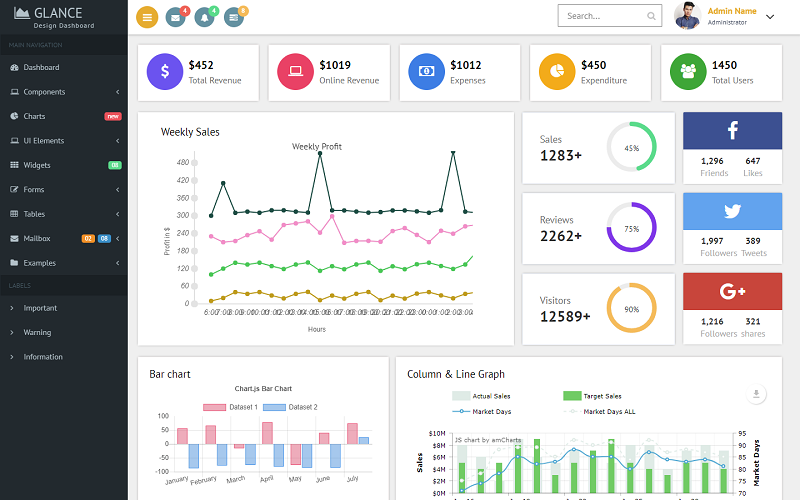Image resolution: width=800 pixels, height=500 pixels.
Task: Toggle Dataset 2 legend in bar chart
Action: [x=290, y=407]
